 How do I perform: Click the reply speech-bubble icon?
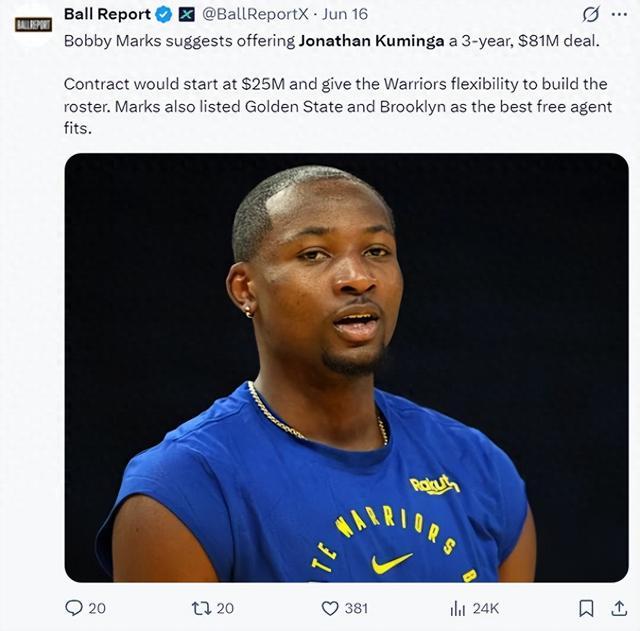pyautogui.click(x=74, y=607)
